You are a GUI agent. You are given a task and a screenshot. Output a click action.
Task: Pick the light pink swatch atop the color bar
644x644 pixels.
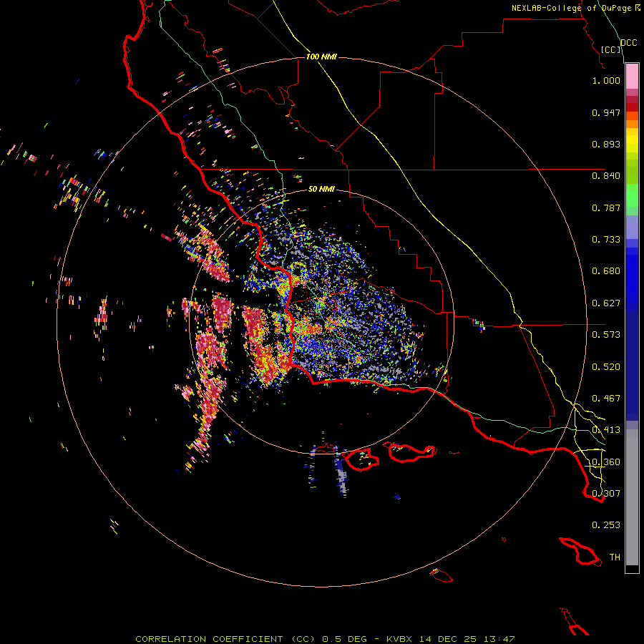[x=632, y=77]
